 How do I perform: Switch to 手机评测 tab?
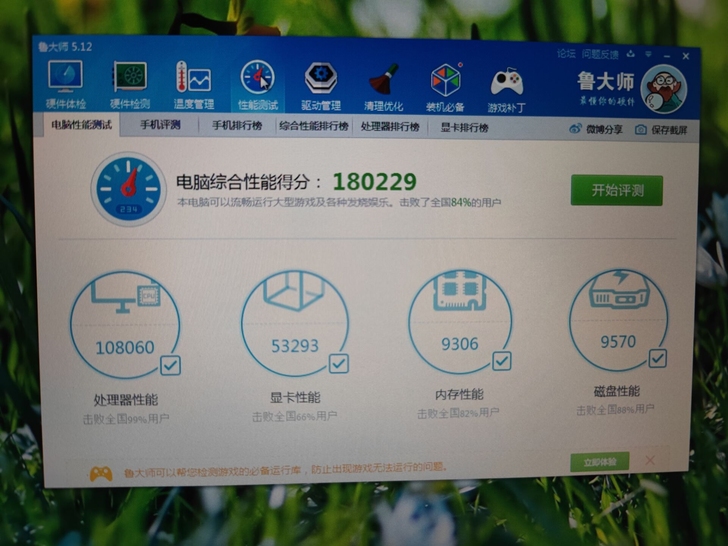[x=160, y=125]
